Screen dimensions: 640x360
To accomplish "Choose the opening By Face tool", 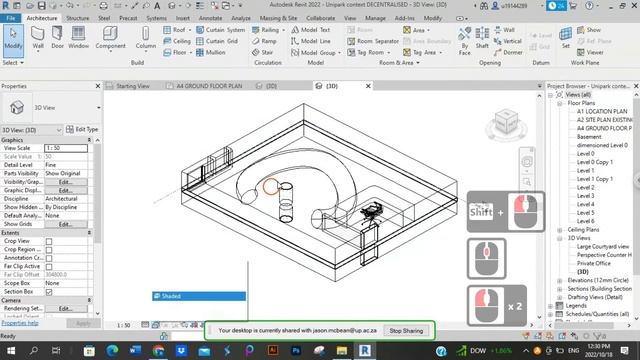I will tap(464, 41).
